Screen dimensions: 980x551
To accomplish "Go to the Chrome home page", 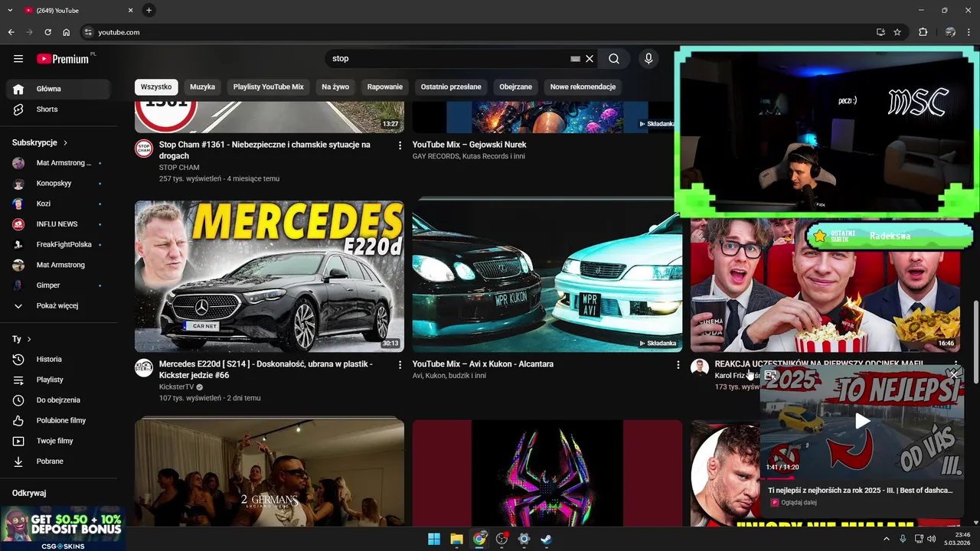I will (x=67, y=32).
